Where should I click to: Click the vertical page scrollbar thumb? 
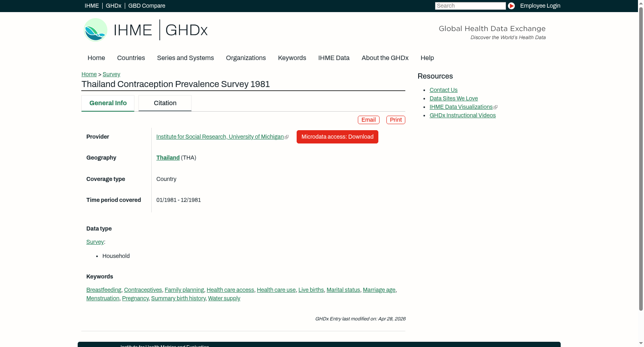[x=641, y=158]
